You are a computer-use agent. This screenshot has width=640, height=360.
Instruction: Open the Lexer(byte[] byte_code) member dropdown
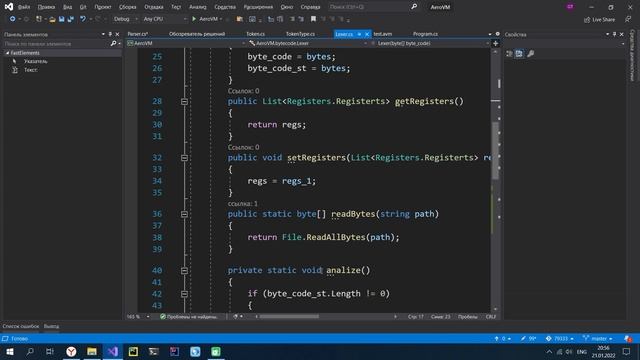point(431,43)
